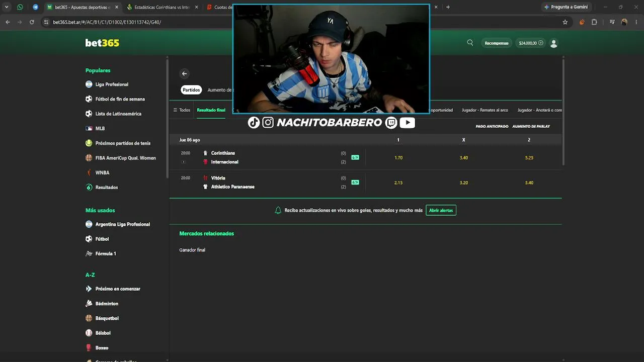
Task: Bookmark this page with the star icon
Action: [565, 22]
